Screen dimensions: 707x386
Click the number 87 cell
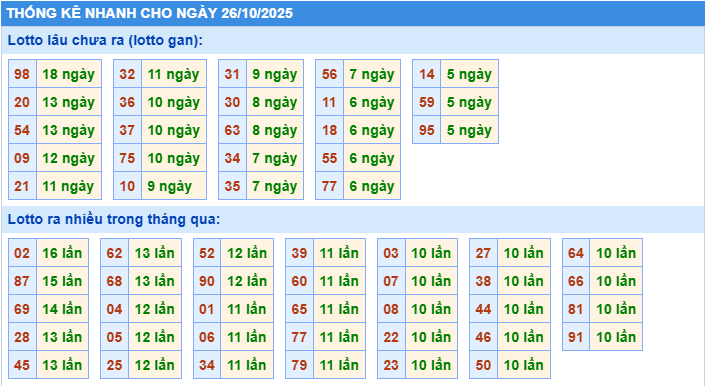pos(22,281)
